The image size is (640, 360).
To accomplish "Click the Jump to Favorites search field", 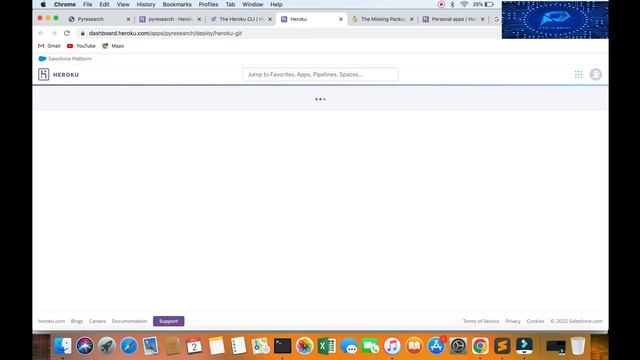I will [320, 74].
